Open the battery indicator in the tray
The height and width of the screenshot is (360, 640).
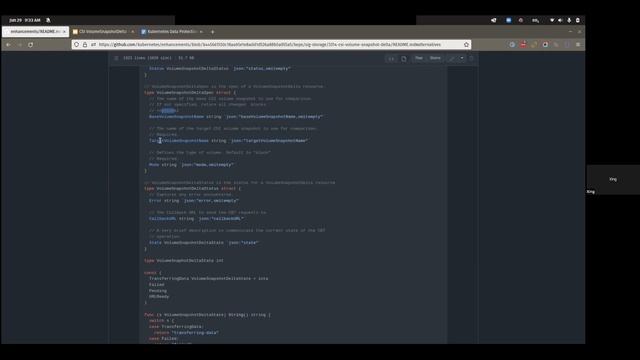point(578,20)
